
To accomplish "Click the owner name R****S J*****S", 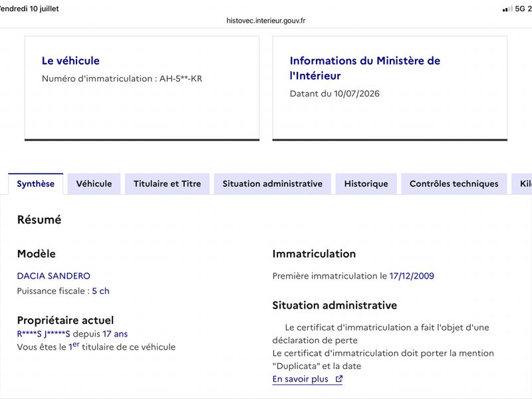I will coord(43,334).
